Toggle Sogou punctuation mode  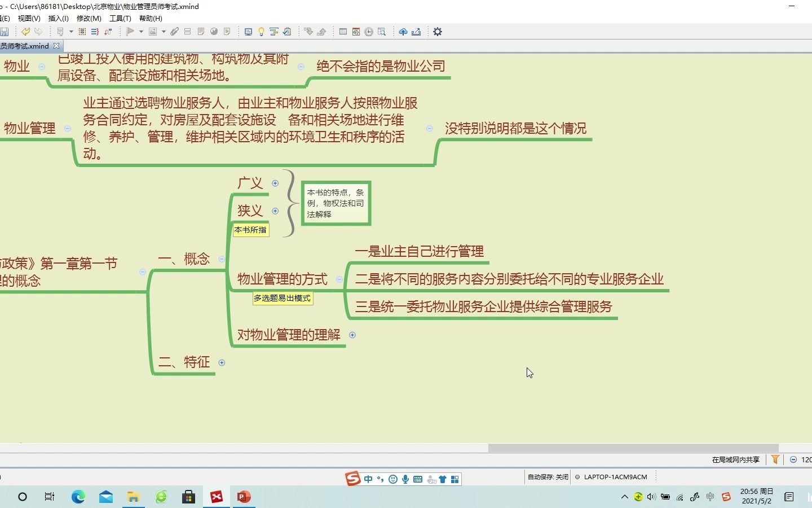tap(380, 479)
